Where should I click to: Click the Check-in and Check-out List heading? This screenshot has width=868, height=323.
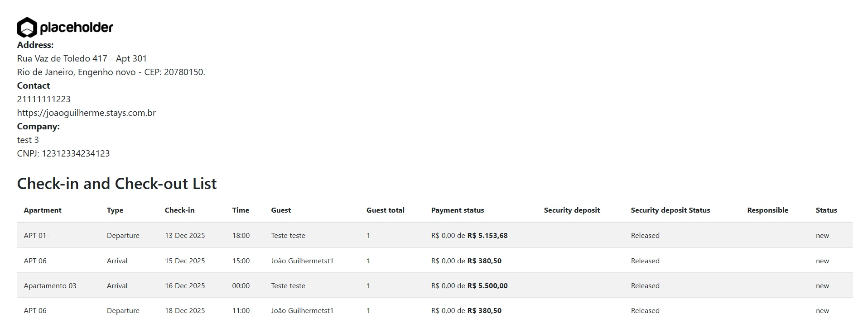[117, 183]
